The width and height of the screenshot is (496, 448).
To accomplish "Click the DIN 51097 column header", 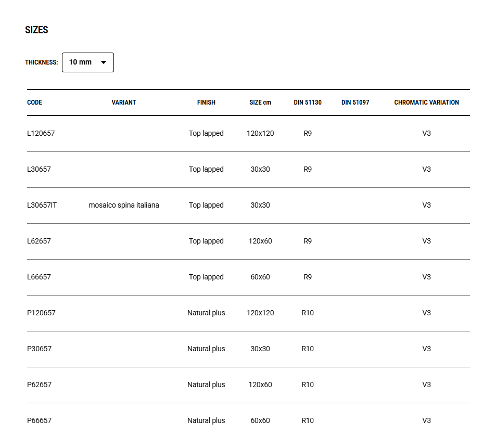I will (355, 103).
